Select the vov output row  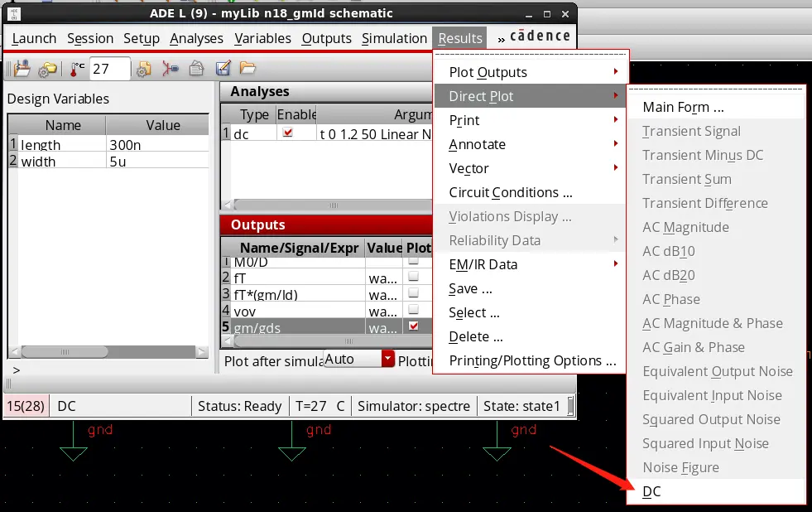pyautogui.click(x=327, y=311)
